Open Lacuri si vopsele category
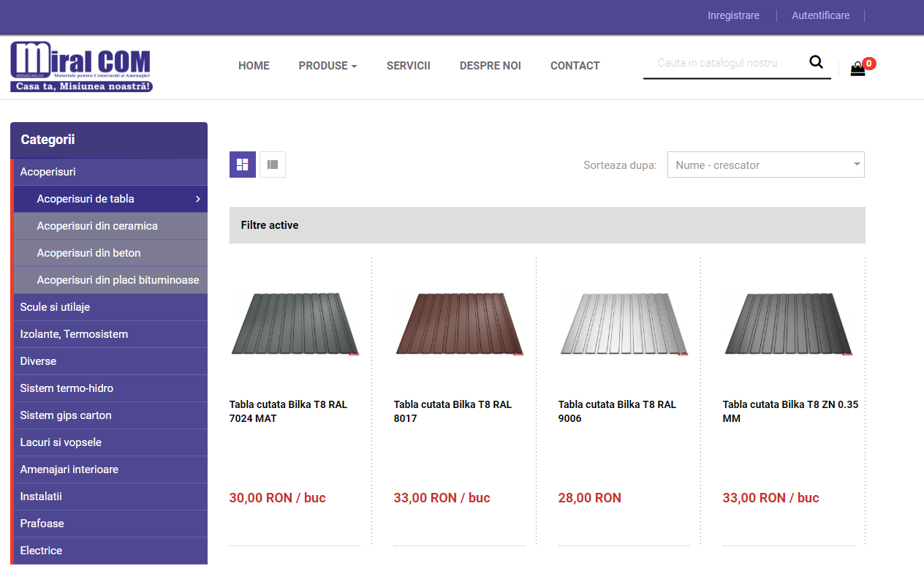This screenshot has height=566, width=924. 110,442
